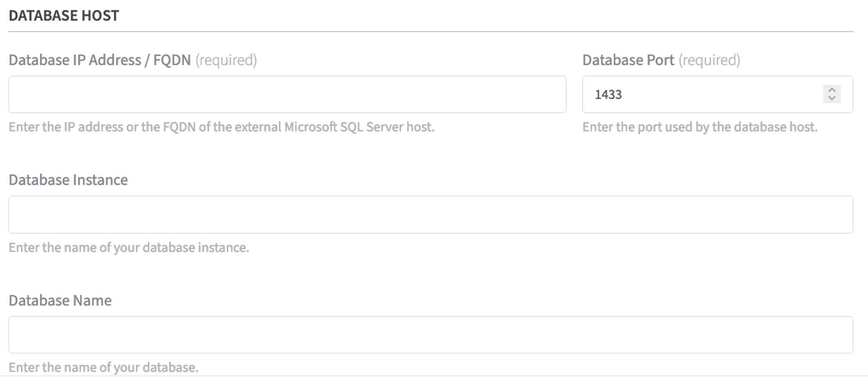Click the 'Database Port' label text

click(628, 60)
